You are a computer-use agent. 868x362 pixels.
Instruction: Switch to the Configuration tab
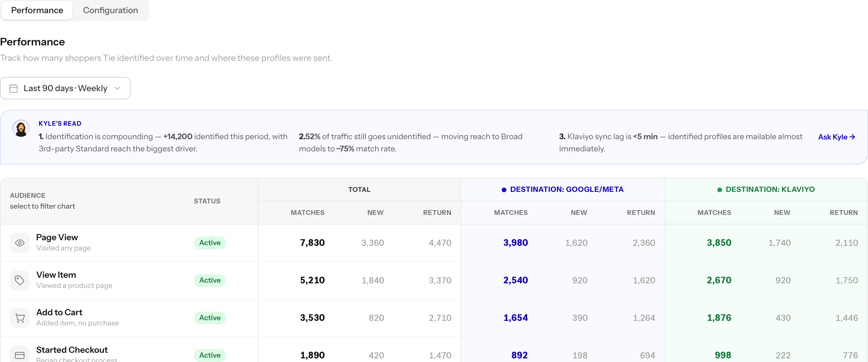[x=110, y=10]
